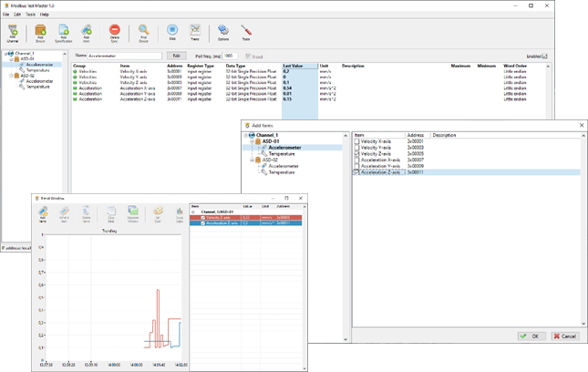This screenshot has width=588, height=372.
Task: Uncheck Velocity Z-axis in trend item list
Action: coord(202,219)
